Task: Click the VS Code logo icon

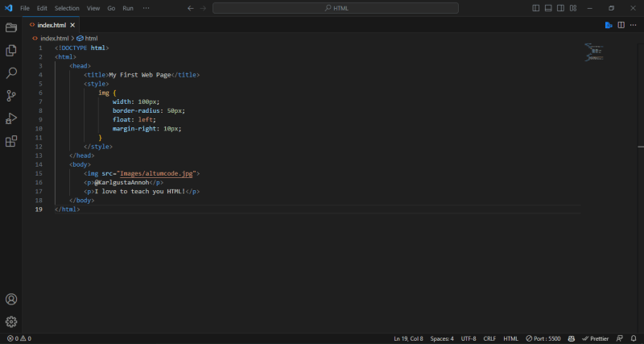Action: point(8,8)
